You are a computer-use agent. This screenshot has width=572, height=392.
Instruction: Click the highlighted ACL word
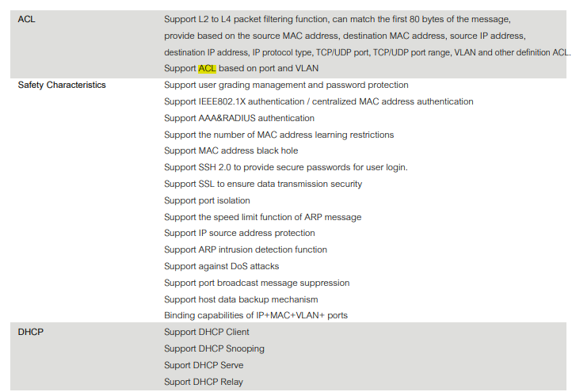click(x=207, y=68)
